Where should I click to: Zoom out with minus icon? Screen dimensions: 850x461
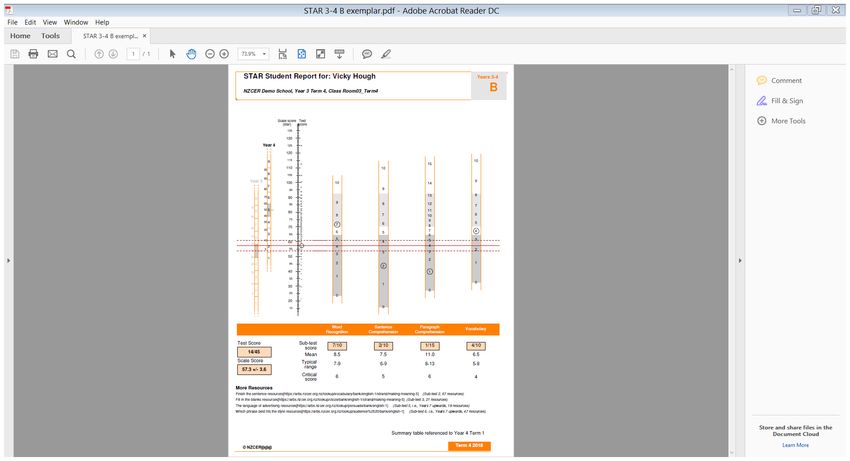coord(210,54)
